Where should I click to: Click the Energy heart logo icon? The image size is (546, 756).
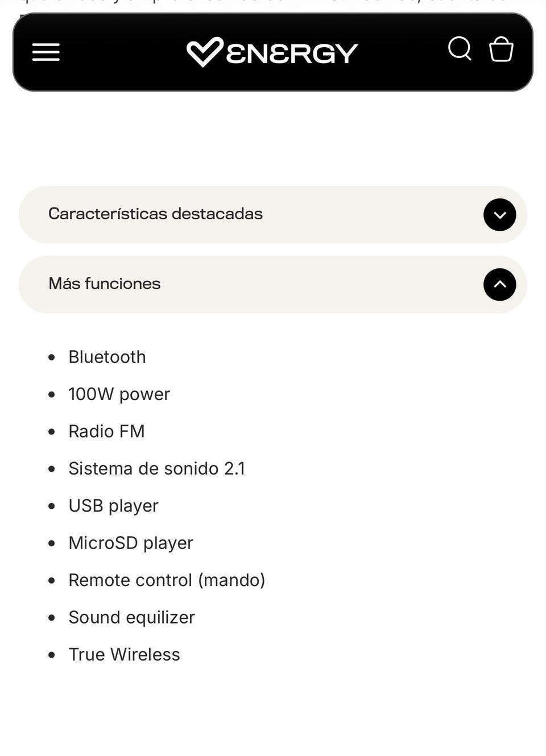[x=204, y=52]
